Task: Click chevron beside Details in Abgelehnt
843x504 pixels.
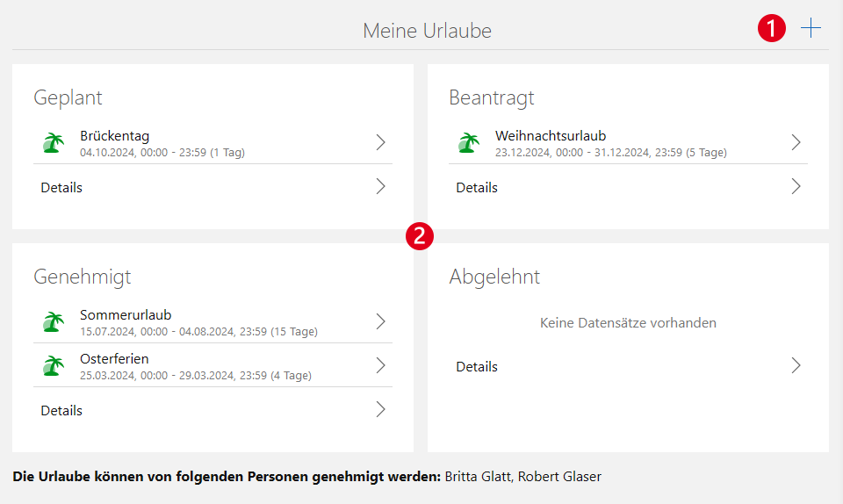Action: click(796, 365)
